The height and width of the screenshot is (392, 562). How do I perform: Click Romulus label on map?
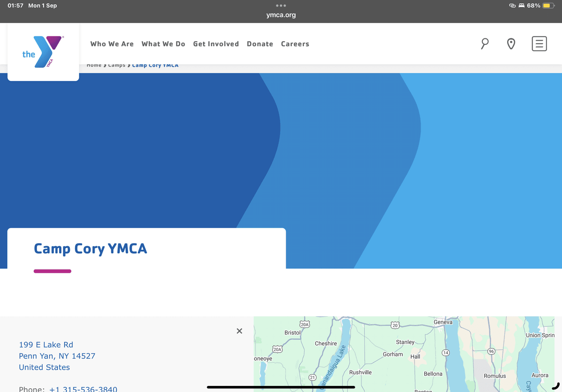pos(495,376)
